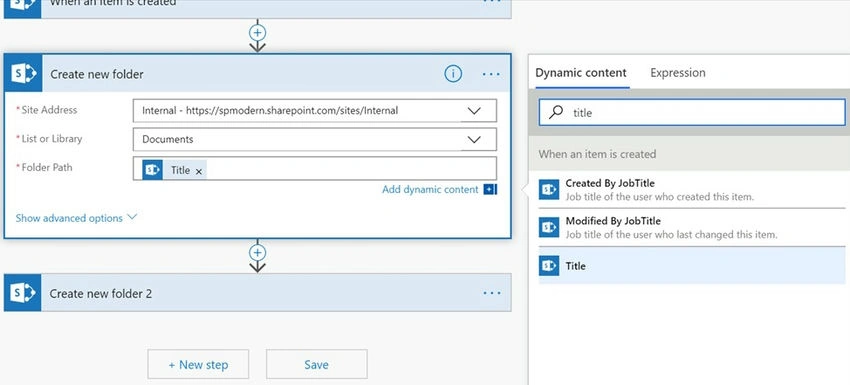The height and width of the screenshot is (385, 850).
Task: Click the plus icon beside Add dynamic content
Action: (490, 189)
